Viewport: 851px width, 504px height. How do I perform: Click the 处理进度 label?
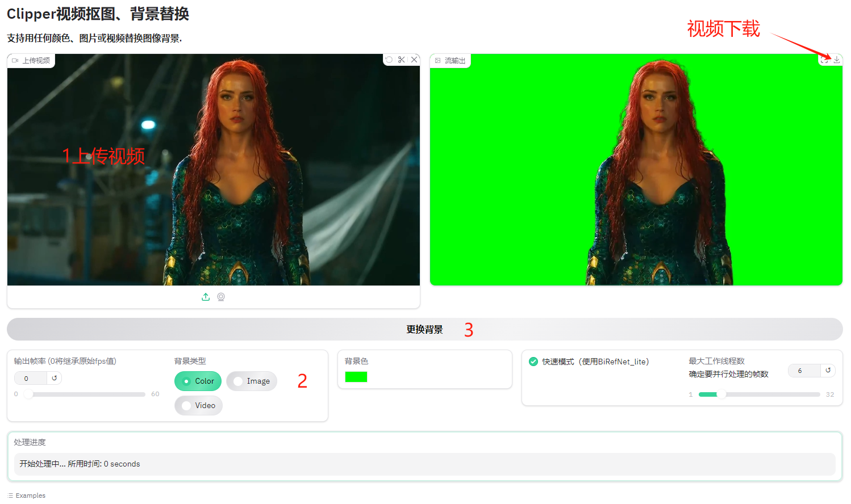(30, 442)
